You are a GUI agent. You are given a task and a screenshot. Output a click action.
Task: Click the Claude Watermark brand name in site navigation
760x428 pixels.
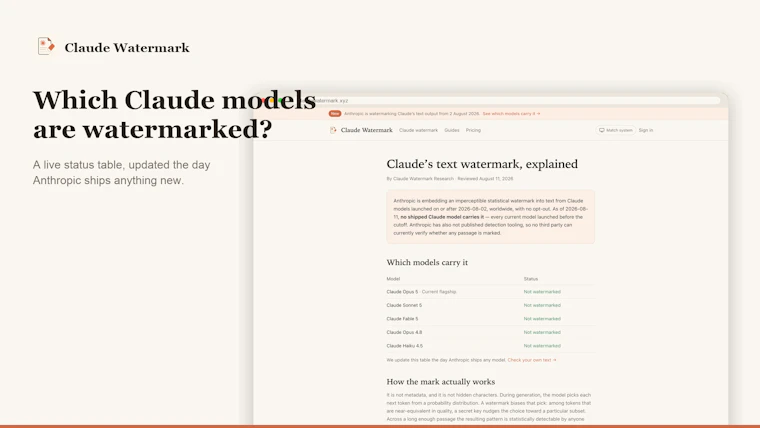366,130
